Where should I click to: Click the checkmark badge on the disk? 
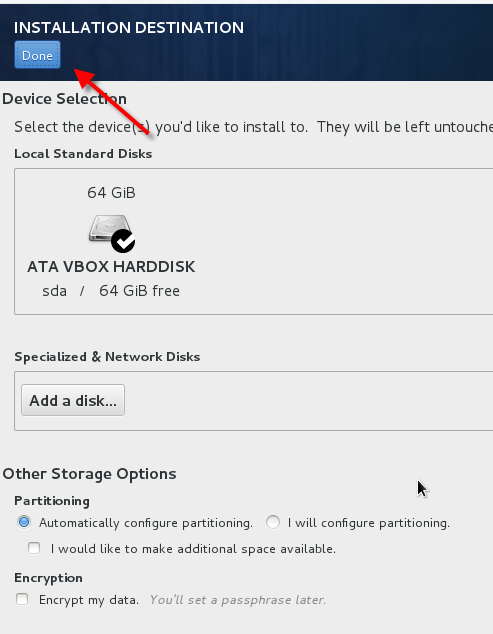(123, 241)
